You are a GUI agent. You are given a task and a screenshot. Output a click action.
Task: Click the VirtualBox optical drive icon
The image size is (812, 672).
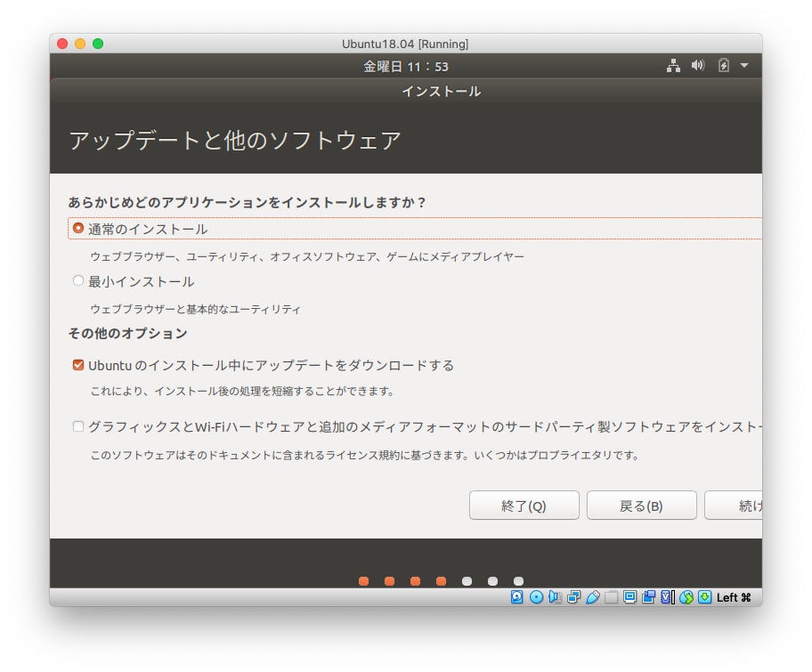pyautogui.click(x=535, y=596)
